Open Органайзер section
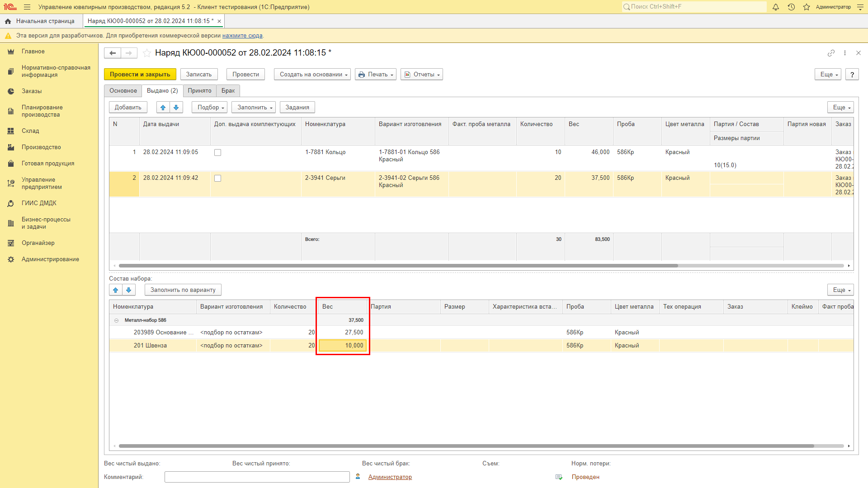Viewport: 868px width, 488px height. (38, 243)
